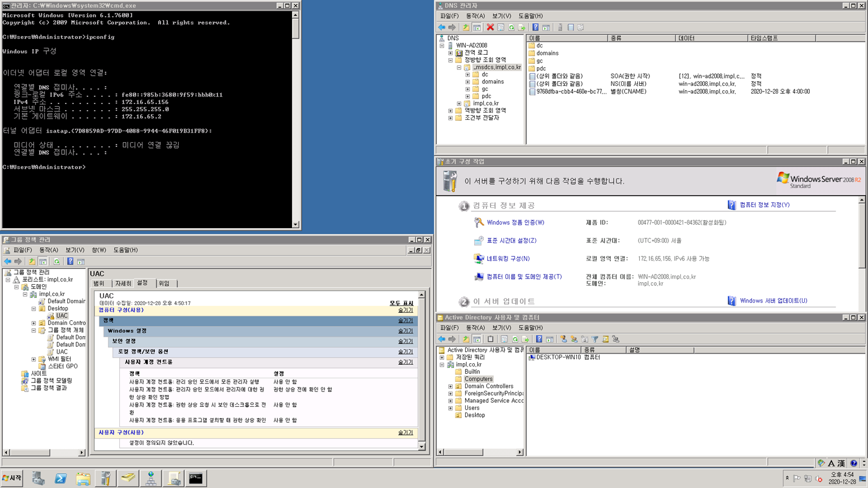Screen dimensions: 868x488
Task: Open Server Manager from the taskbar
Action: tap(38, 478)
